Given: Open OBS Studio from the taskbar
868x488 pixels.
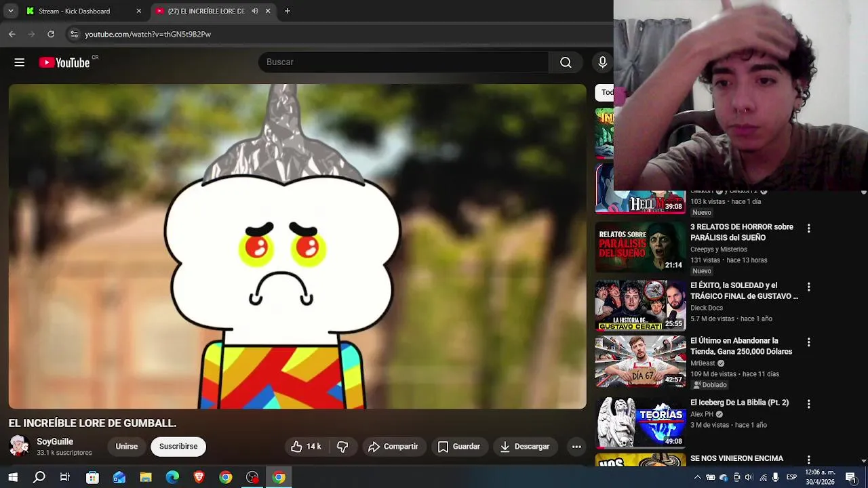Looking at the screenshot, I should click(252, 477).
